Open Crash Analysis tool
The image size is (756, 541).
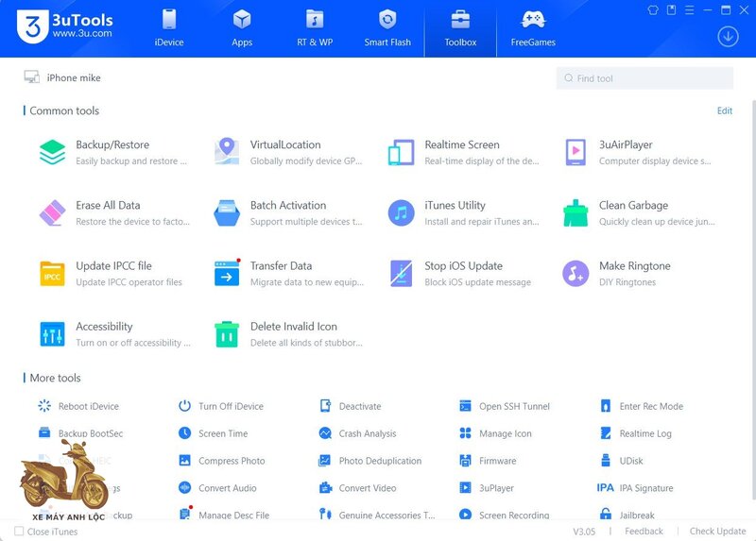[x=357, y=433]
